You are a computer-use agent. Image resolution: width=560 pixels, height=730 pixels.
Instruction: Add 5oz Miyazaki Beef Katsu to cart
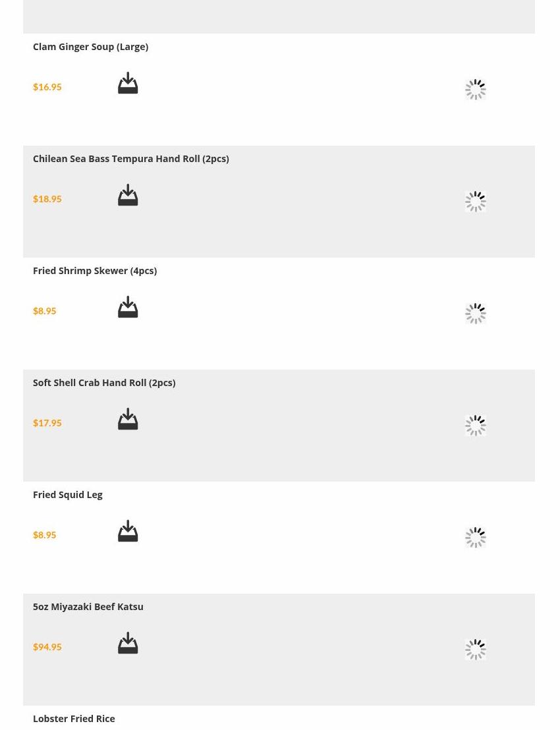128,644
